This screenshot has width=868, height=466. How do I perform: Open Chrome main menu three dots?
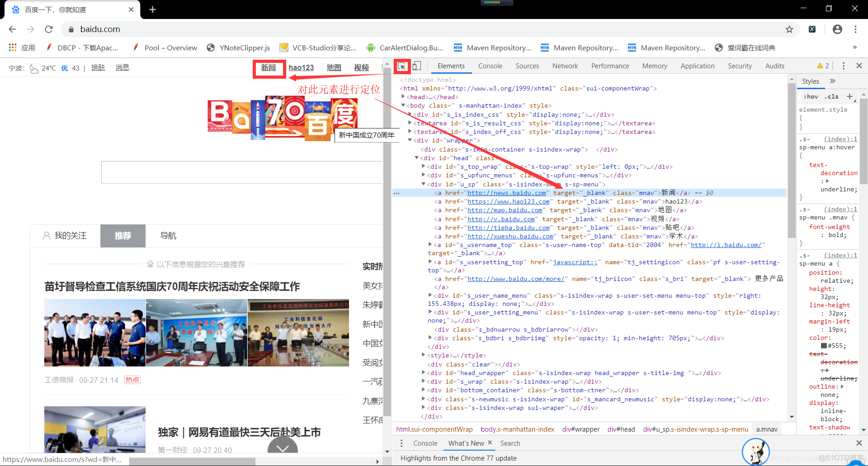855,29
